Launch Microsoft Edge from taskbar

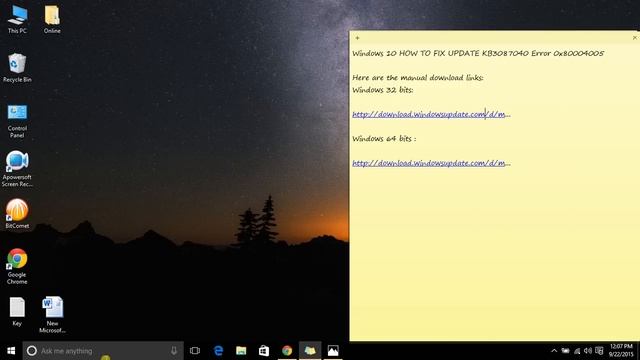pyautogui.click(x=218, y=351)
